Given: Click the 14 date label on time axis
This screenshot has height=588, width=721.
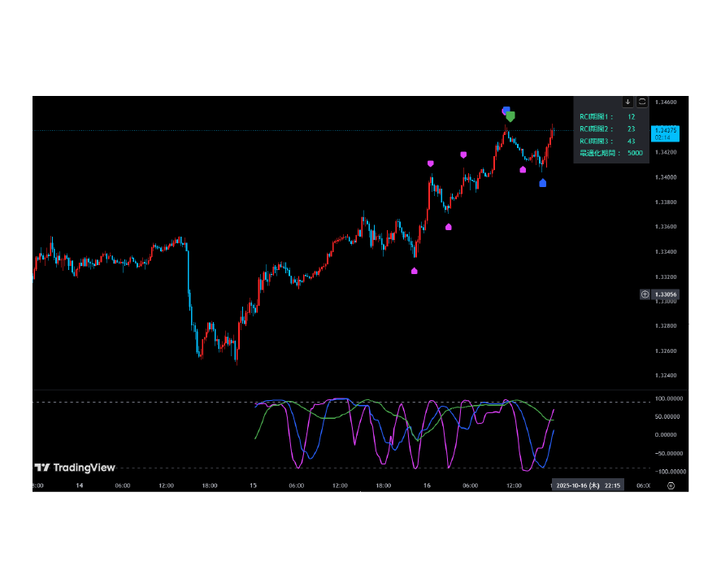Looking at the screenshot, I should click(x=79, y=486).
